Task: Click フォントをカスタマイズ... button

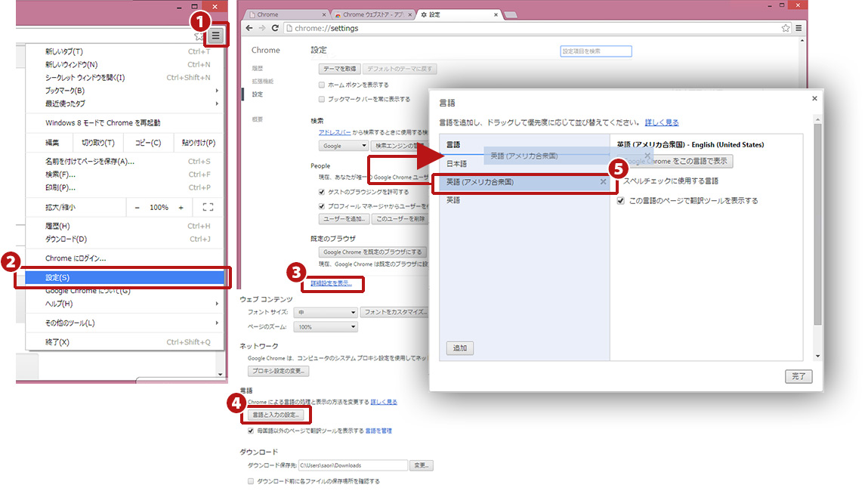Action: (394, 312)
